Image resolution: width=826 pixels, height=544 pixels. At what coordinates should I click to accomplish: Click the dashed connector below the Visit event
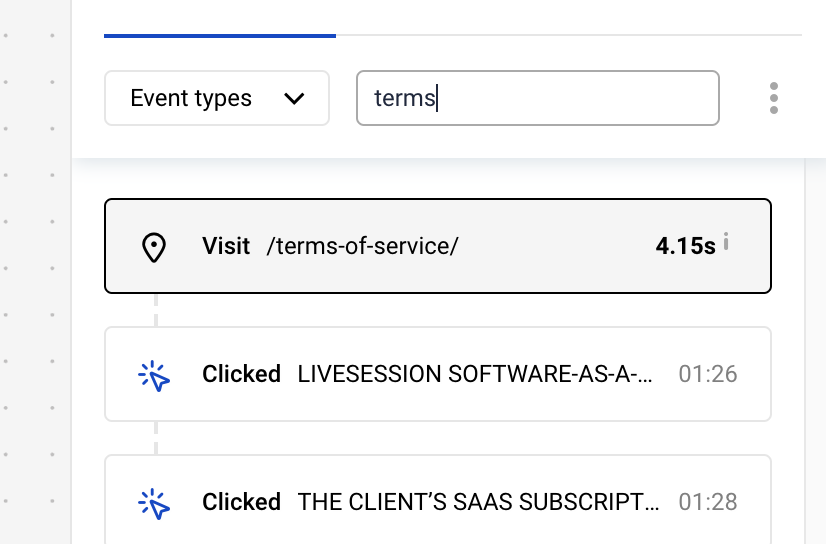click(156, 310)
